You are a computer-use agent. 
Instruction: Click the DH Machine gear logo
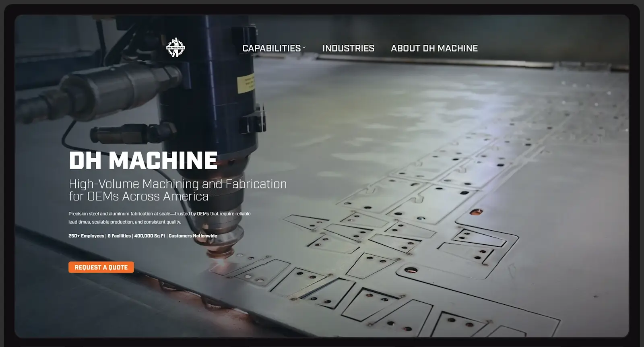coord(175,48)
